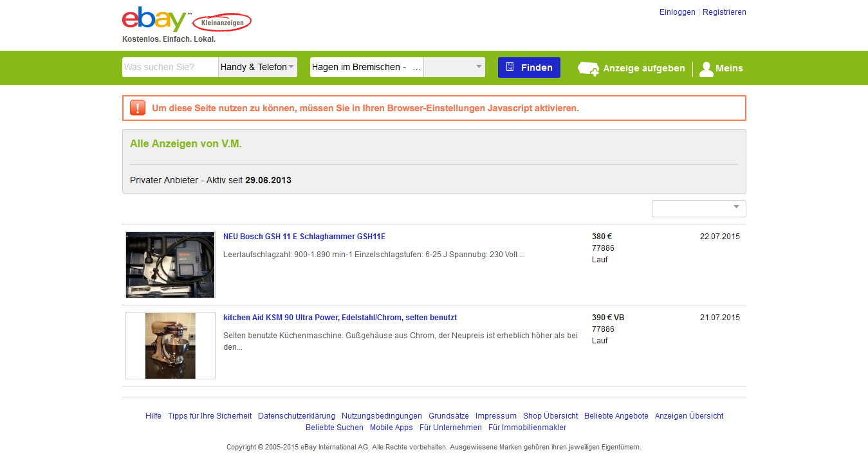Viewport: 868px width, 470px height.
Task: Click the red exclamation warning icon
Action: tap(138, 108)
